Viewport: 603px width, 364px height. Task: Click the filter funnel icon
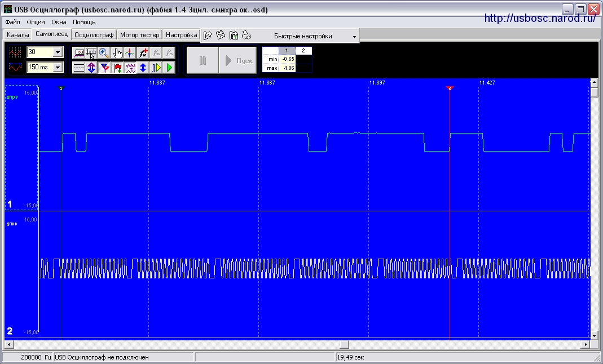(104, 68)
